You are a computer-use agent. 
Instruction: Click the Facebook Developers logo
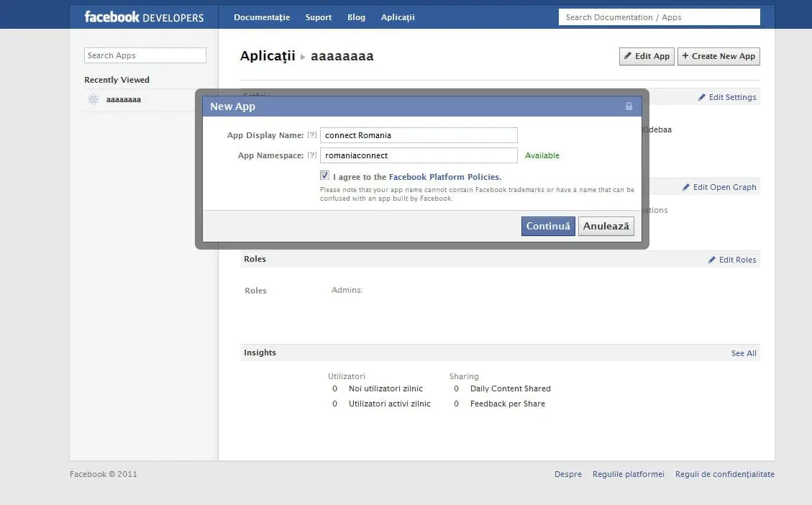(x=144, y=17)
